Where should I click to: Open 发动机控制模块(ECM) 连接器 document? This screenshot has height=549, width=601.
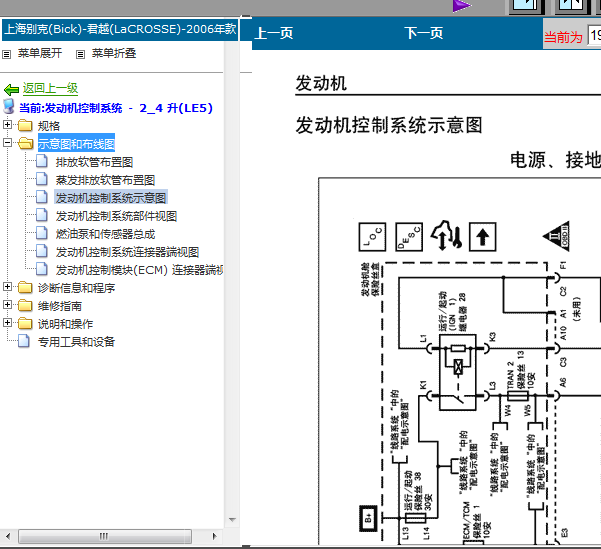click(x=139, y=270)
